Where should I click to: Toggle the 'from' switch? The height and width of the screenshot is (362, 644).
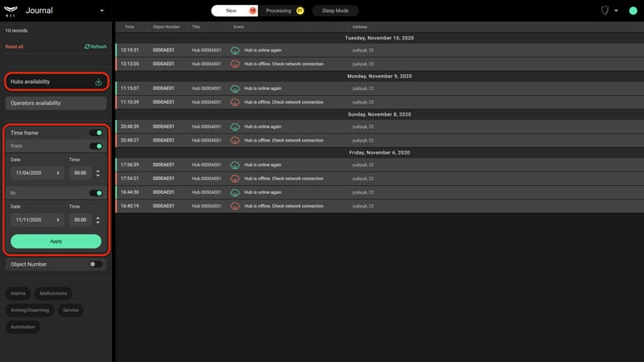(96, 146)
